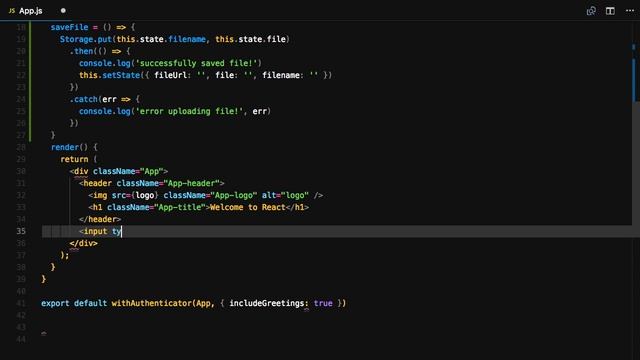
Task: Click the <input ty text on line 35
Action: (x=100, y=231)
